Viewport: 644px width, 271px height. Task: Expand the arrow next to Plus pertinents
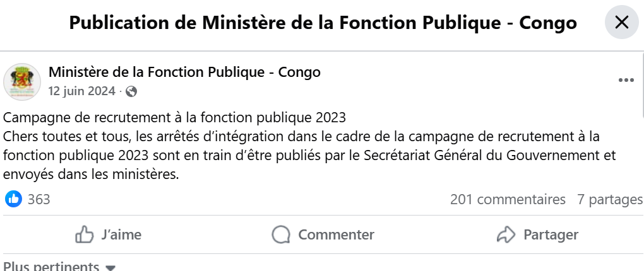coord(110,267)
